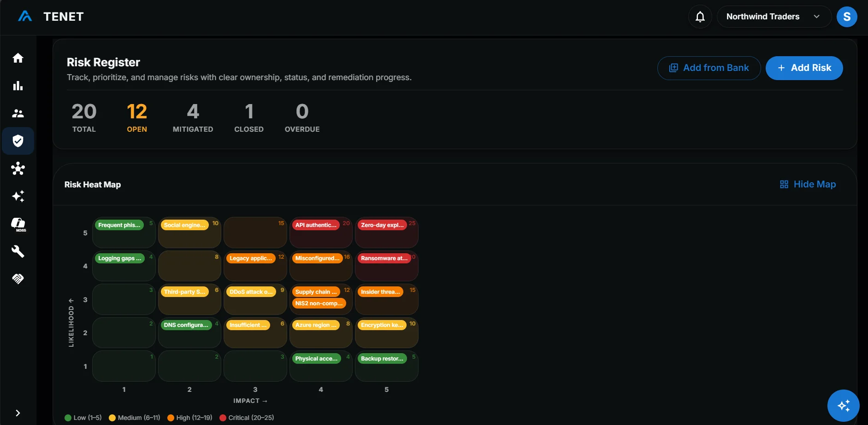
Task: Open the S user avatar menu
Action: [x=847, y=17]
